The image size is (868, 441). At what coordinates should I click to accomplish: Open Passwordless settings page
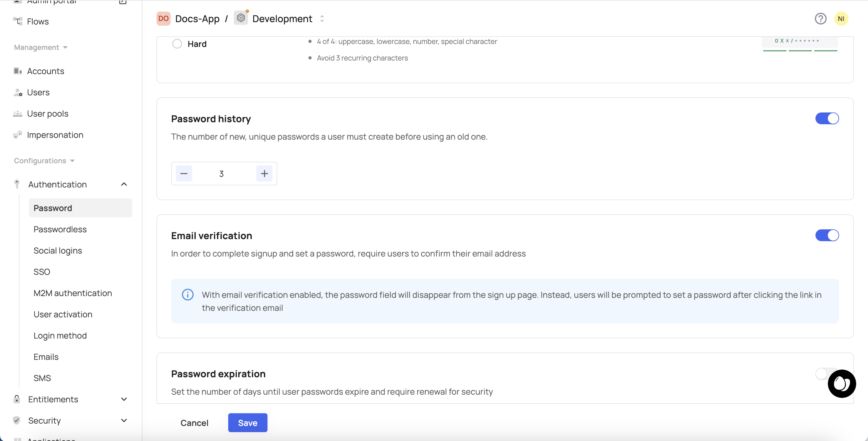click(60, 229)
